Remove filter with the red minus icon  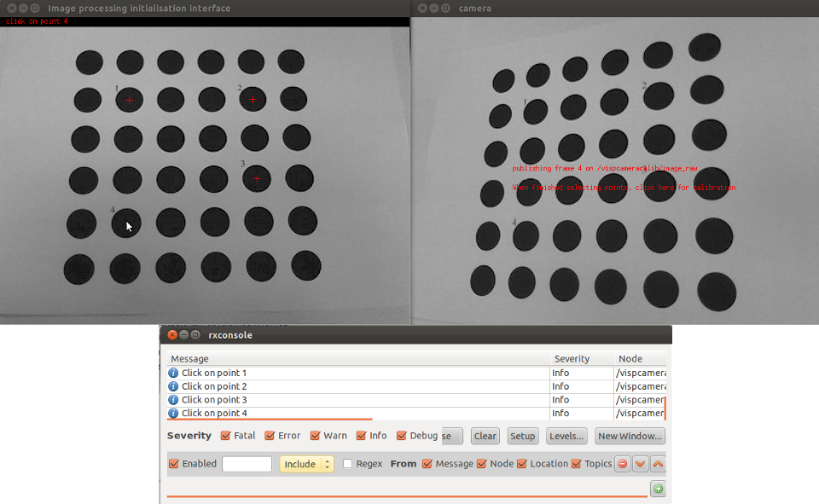click(623, 464)
